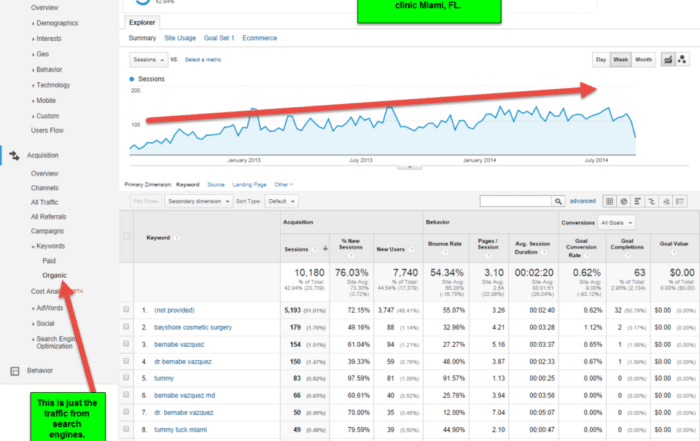Click the advanced filter link
This screenshot has height=441, width=700.
[583, 201]
